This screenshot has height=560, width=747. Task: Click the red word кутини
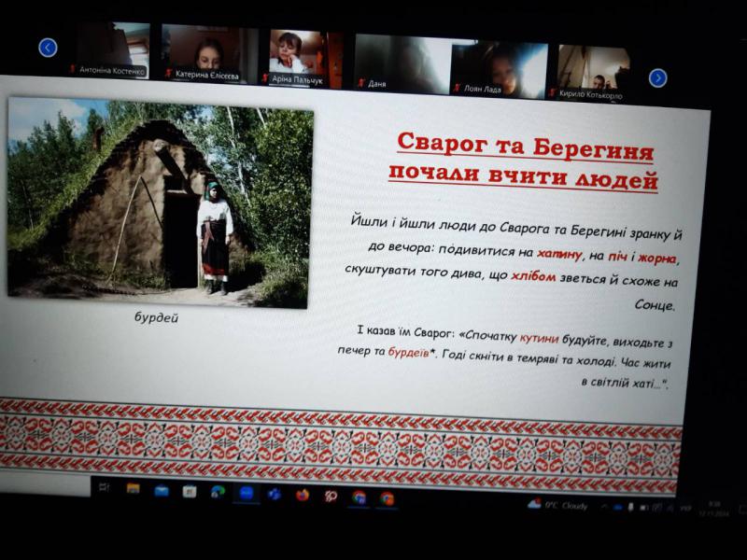point(539,338)
